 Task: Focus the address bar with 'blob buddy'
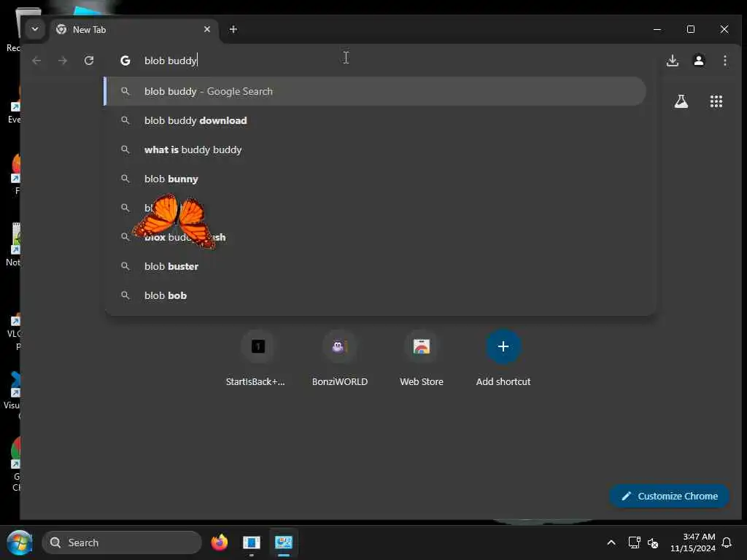tap(381, 61)
